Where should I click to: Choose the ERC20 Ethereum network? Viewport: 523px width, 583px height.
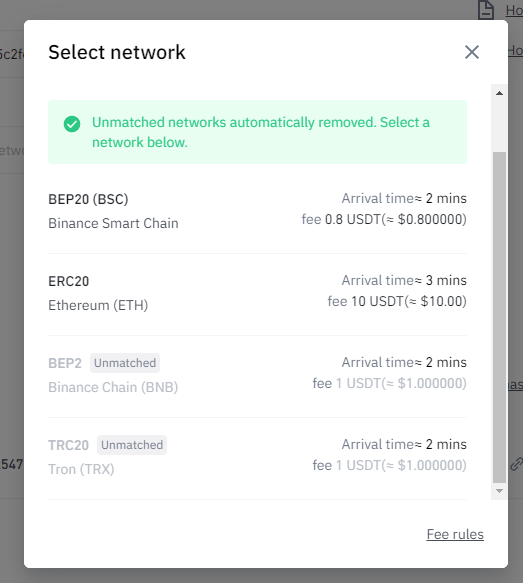tap(257, 293)
